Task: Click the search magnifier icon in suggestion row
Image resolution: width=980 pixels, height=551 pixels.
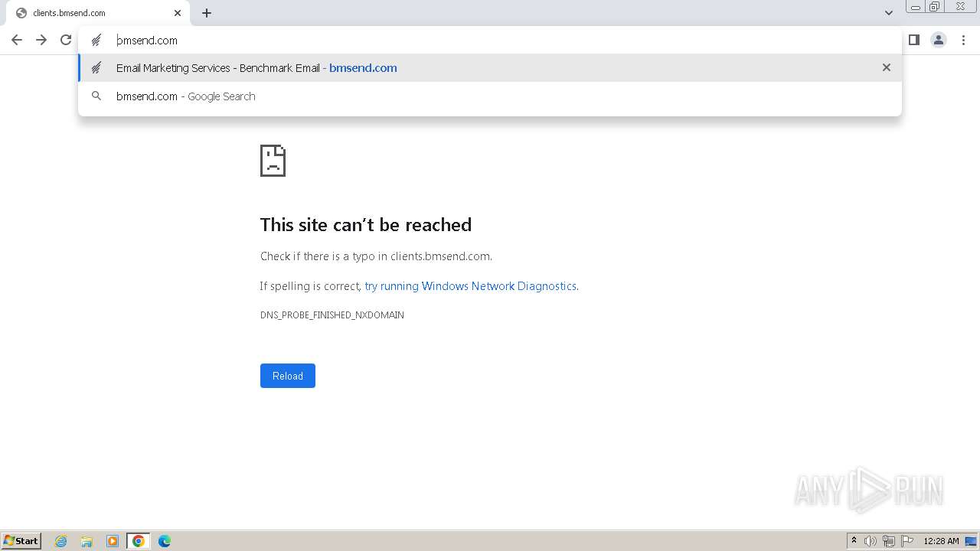Action: [96, 96]
